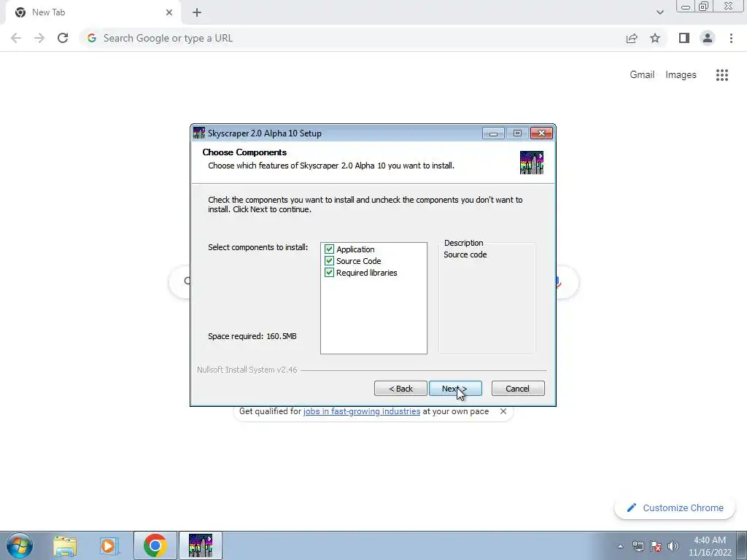Open the Google apps grid

[722, 75]
